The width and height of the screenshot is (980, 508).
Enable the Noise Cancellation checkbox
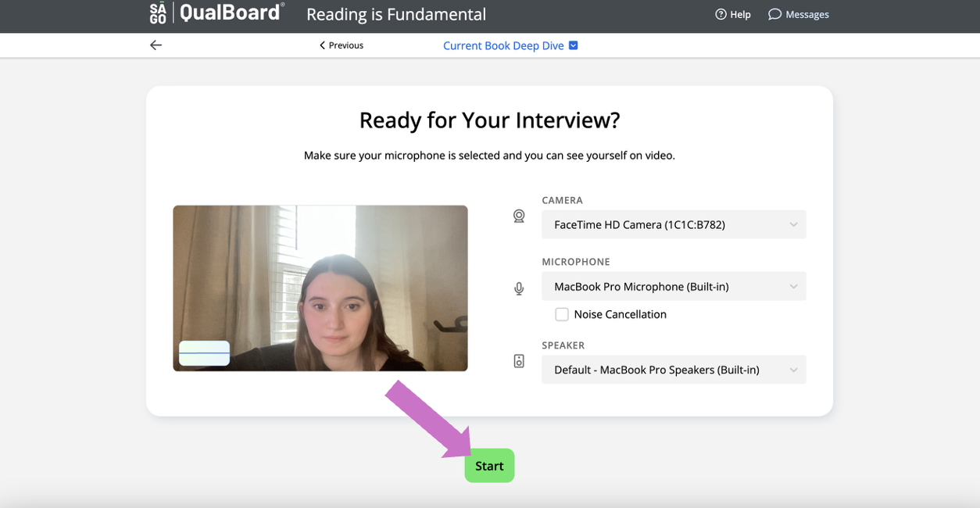pos(562,314)
